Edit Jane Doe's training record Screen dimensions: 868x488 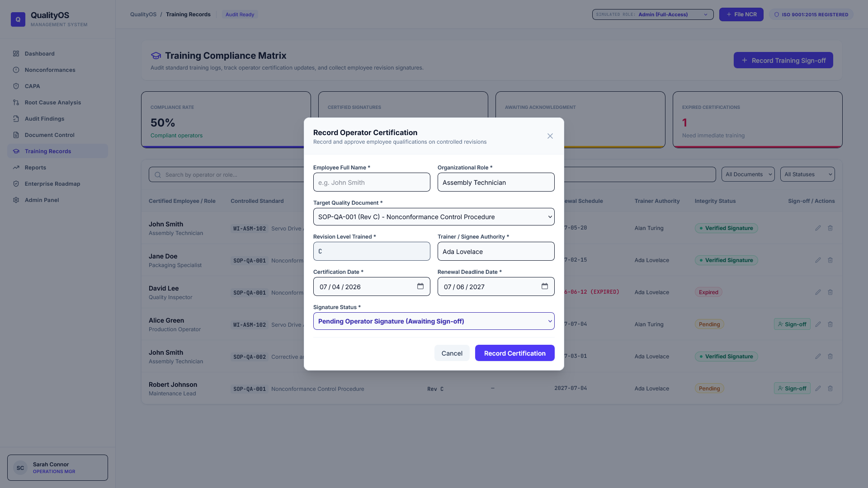[818, 260]
